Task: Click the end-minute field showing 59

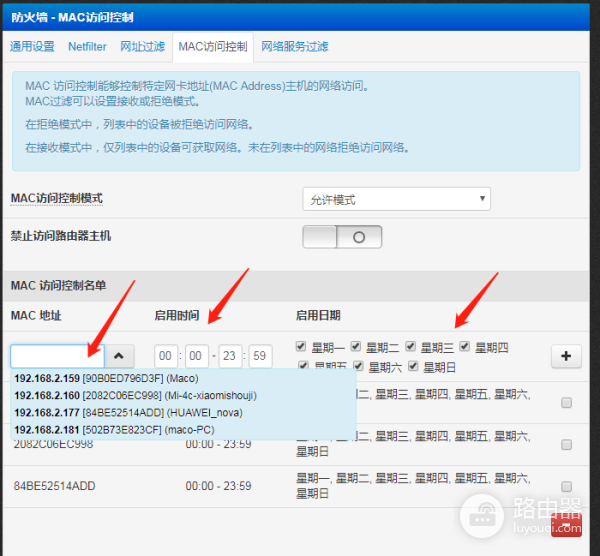Action: pyautogui.click(x=260, y=356)
